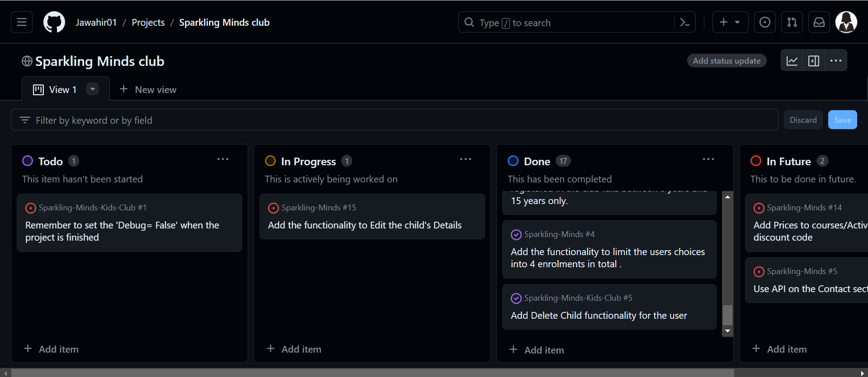Open the Notifications inbox icon
868x377 pixels.
(x=819, y=22)
